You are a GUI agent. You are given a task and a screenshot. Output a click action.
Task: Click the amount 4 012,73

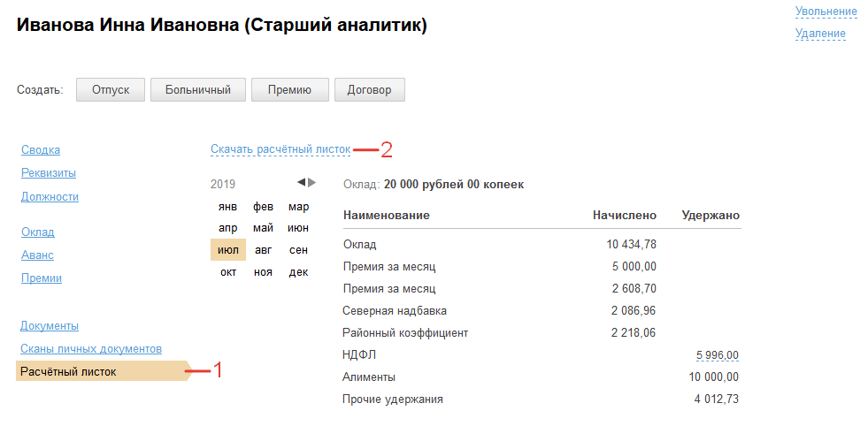pyautogui.click(x=717, y=399)
